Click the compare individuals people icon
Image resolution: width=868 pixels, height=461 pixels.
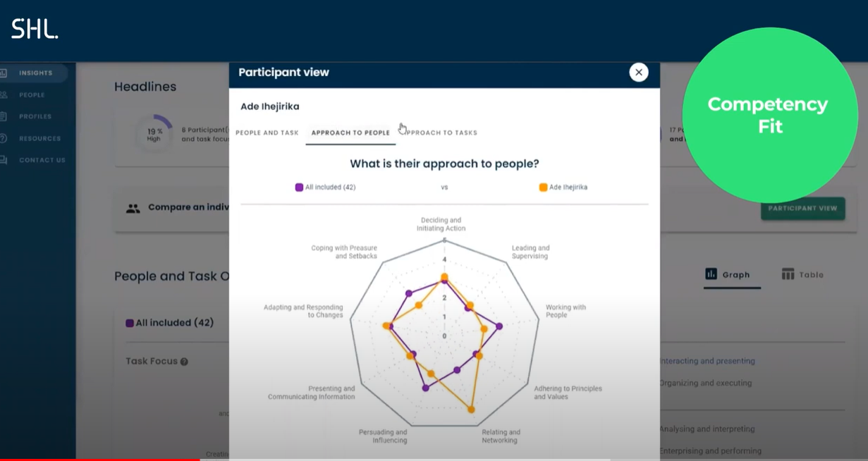(131, 207)
